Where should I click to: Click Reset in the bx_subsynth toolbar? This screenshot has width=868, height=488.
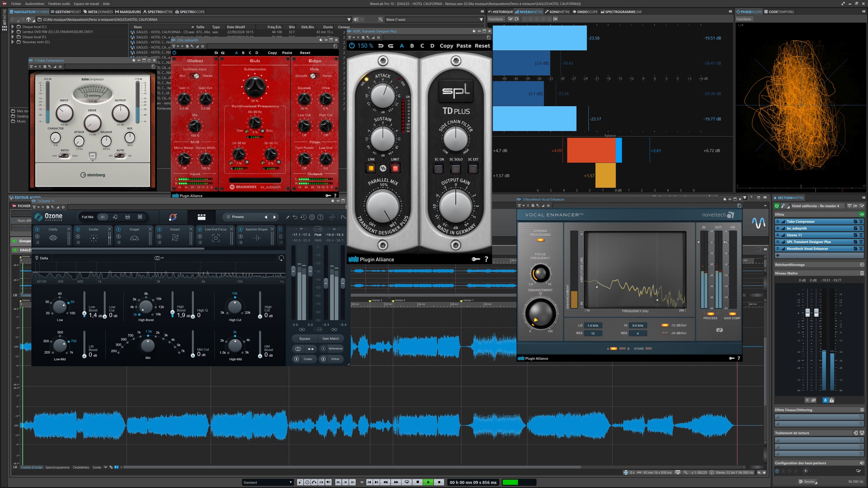pyautogui.click(x=305, y=53)
